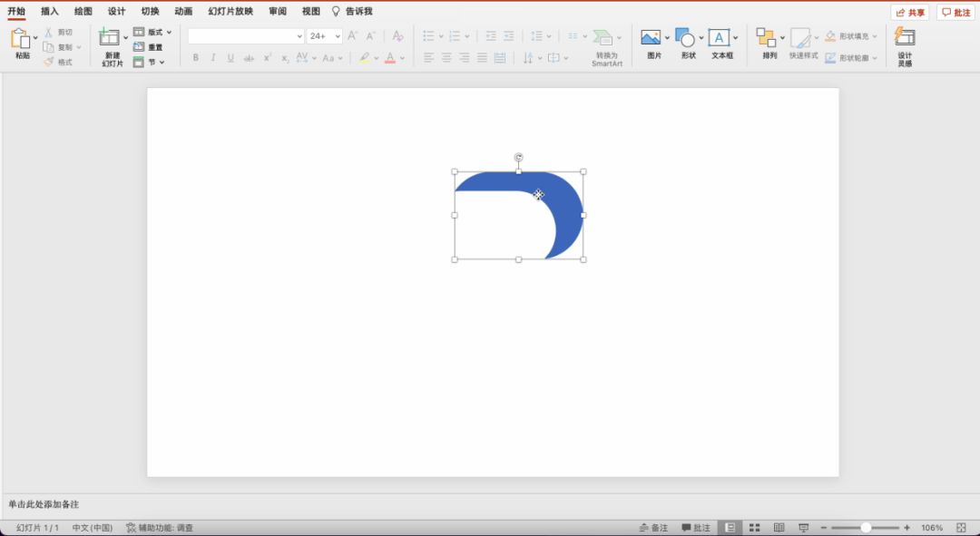Switch to the Insert (插入) tab

pos(50,11)
